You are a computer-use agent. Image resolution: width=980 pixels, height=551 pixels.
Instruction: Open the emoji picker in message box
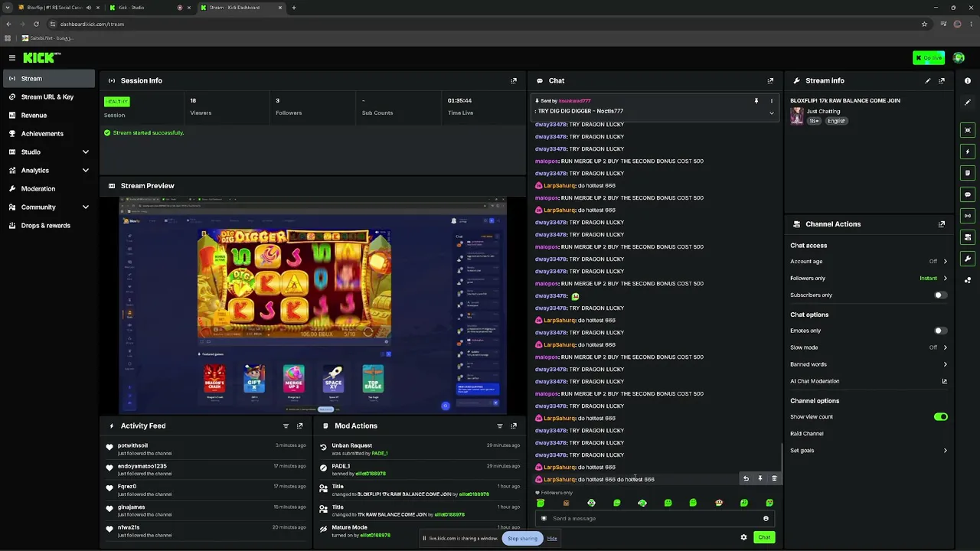[x=766, y=518]
